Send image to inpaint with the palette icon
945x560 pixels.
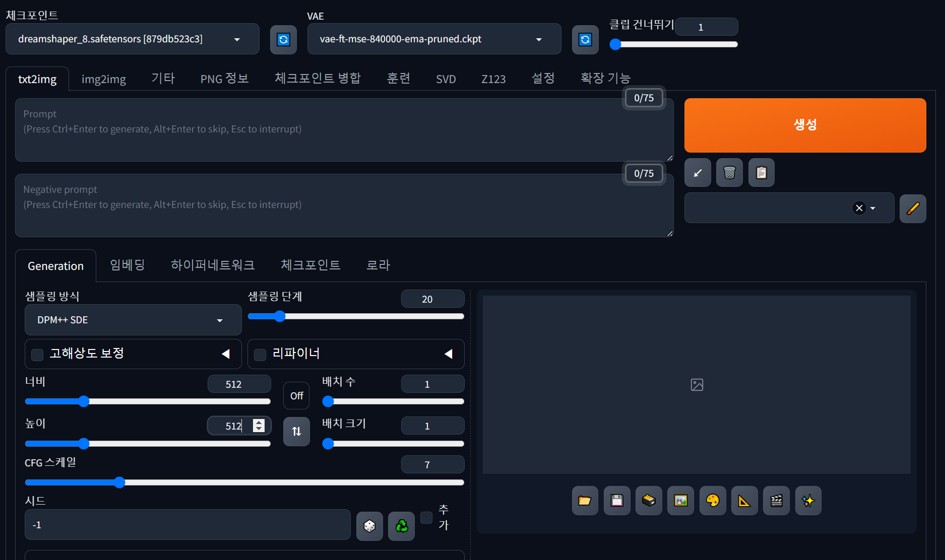click(713, 501)
